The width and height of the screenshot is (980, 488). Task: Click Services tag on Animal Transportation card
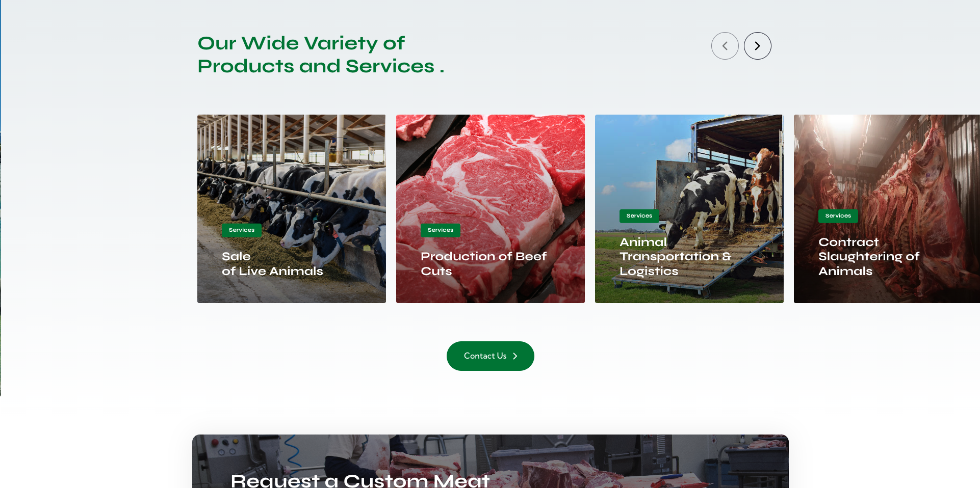pos(639,216)
